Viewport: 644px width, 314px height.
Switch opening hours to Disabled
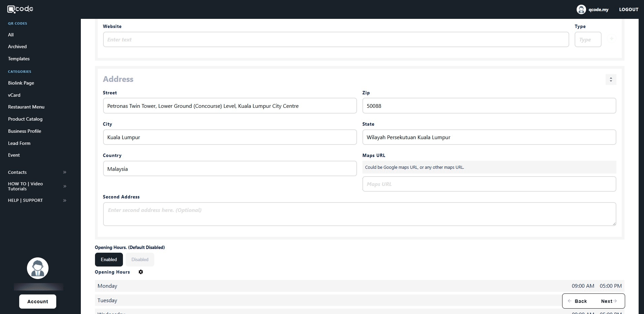[140, 259]
